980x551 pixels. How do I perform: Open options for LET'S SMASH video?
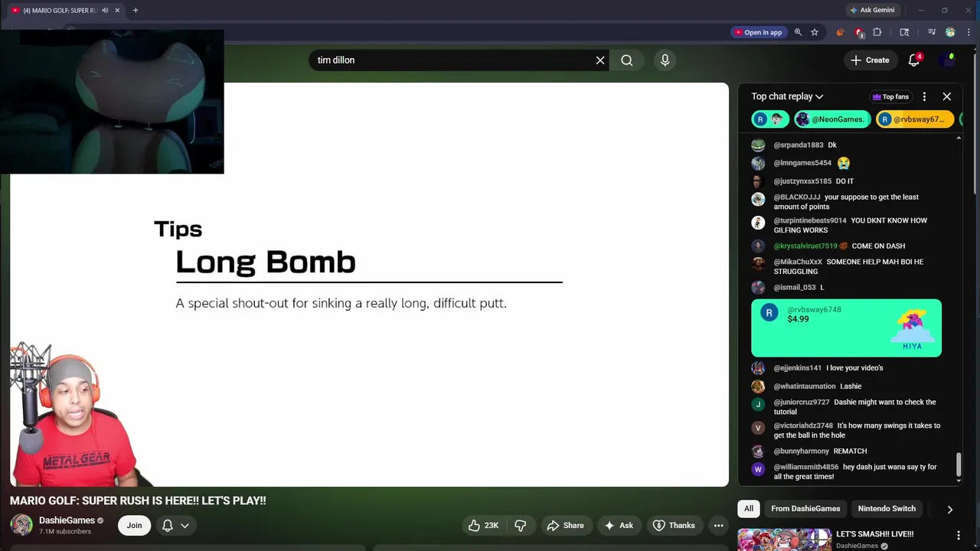958,535
